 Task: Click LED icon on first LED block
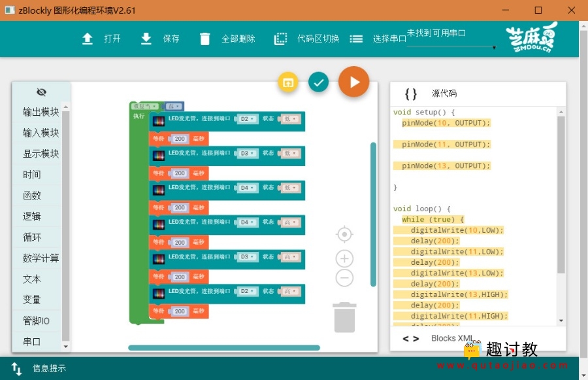click(159, 121)
